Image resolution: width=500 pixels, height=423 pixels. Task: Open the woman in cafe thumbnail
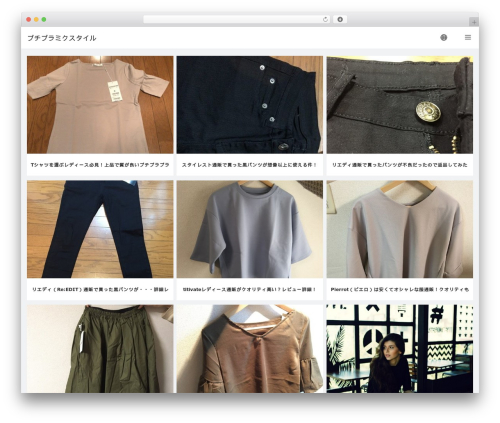tap(400, 349)
